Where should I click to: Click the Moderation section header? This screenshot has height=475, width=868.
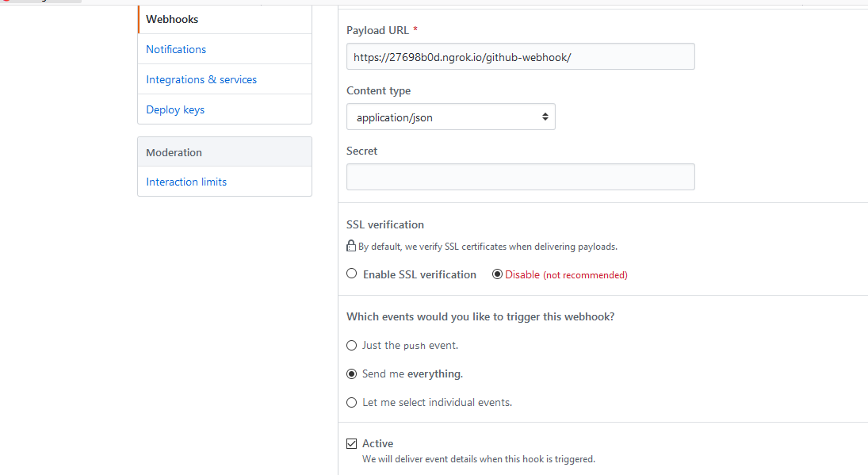pyautogui.click(x=174, y=152)
